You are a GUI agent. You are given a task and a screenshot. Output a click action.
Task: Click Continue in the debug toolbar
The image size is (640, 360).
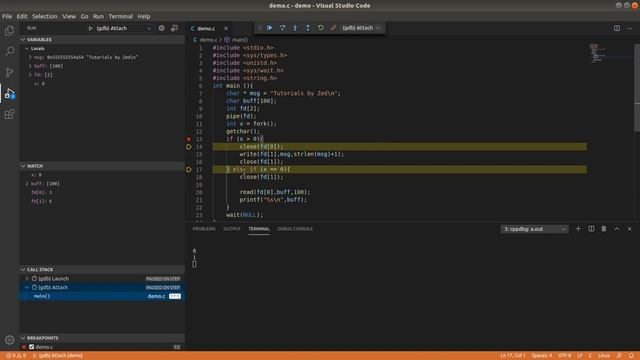(x=269, y=28)
